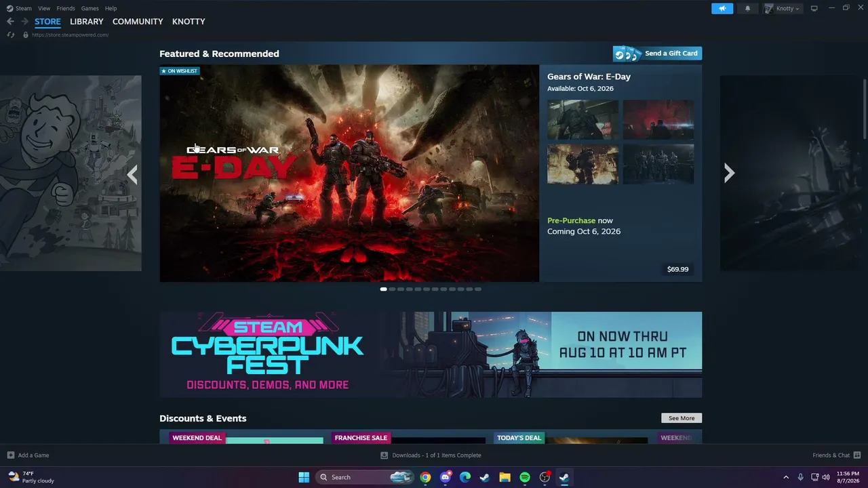Open Spotify from the taskbar
This screenshot has height=488, width=868.
[x=525, y=477]
